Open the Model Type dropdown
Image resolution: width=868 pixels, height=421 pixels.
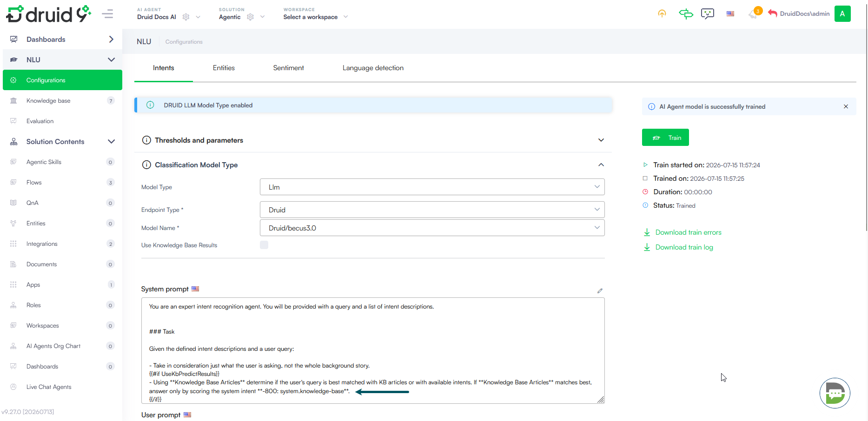[432, 187]
